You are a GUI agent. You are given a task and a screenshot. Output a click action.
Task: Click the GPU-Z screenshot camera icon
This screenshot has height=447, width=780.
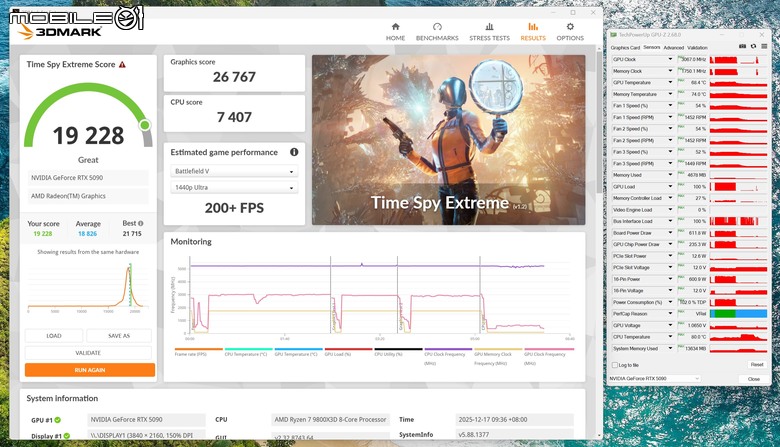tap(742, 46)
